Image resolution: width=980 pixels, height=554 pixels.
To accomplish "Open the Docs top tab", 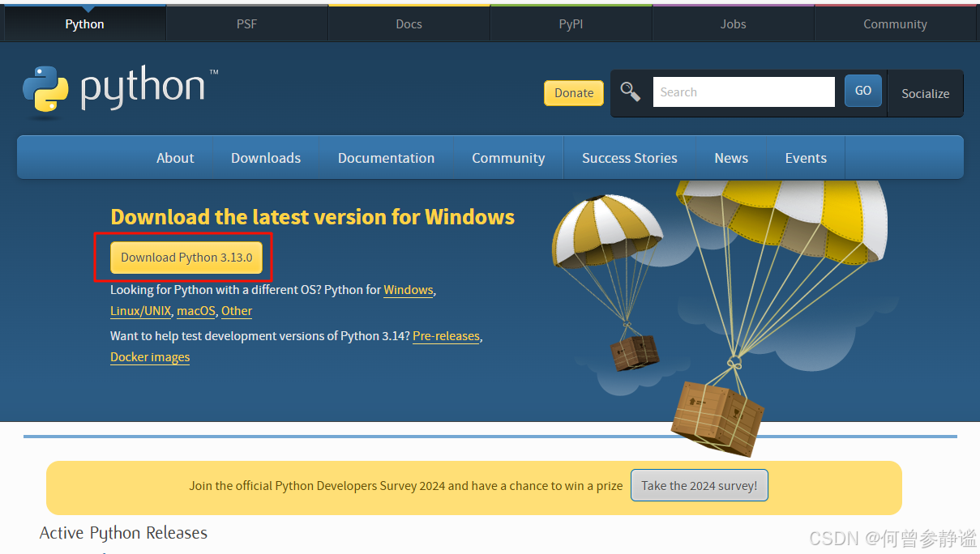I will point(409,23).
